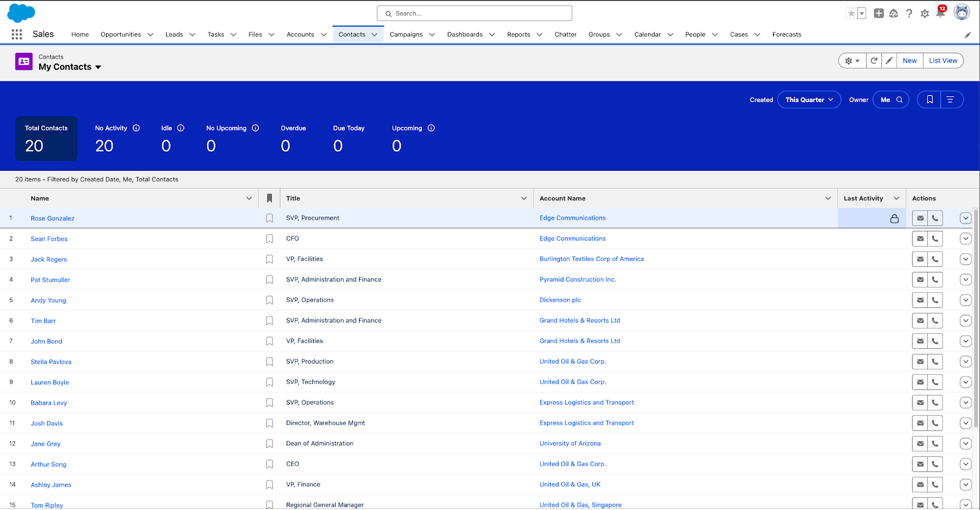Toggle bookmark for Lauren Boyle
This screenshot has height=510, width=980.
tap(269, 382)
